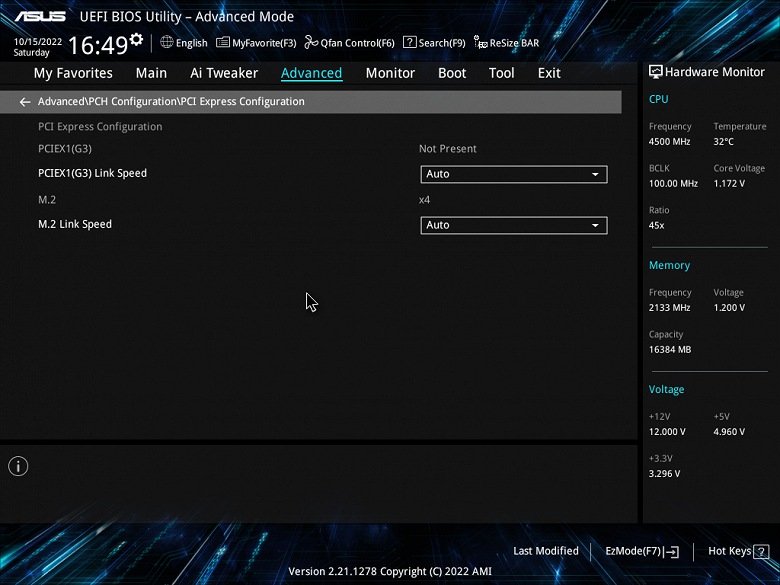Click the M.2 x4 value

[x=424, y=200]
